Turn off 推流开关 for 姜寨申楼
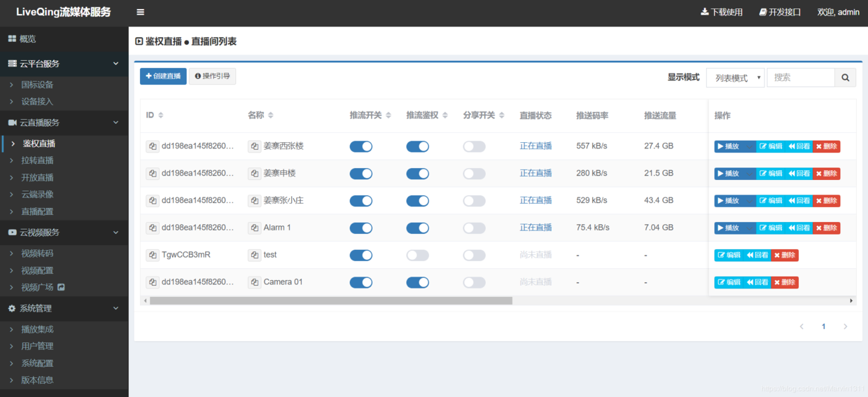This screenshot has width=868, height=397. [361, 174]
